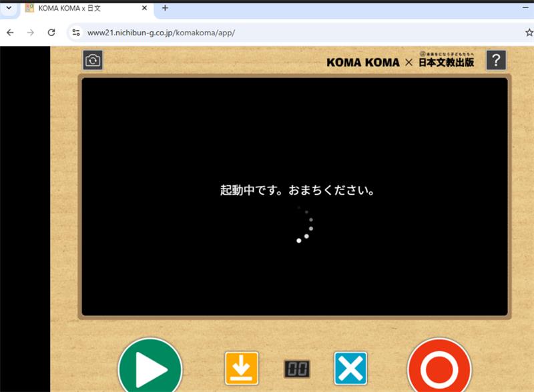Click the 00 frame counter display

297,369
